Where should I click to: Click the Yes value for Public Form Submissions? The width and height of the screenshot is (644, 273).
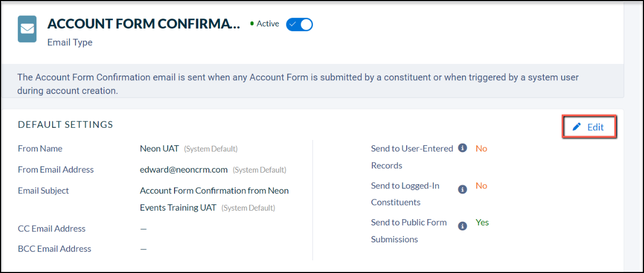click(482, 222)
